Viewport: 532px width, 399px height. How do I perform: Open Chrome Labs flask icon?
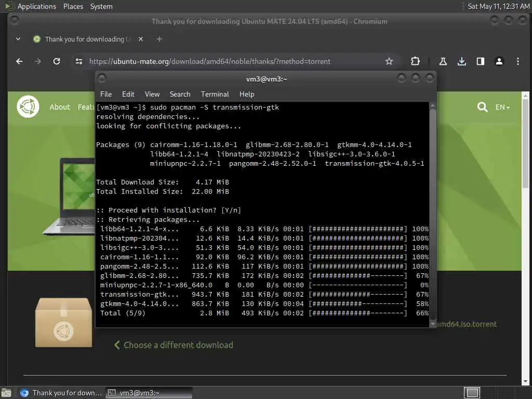coord(443,61)
